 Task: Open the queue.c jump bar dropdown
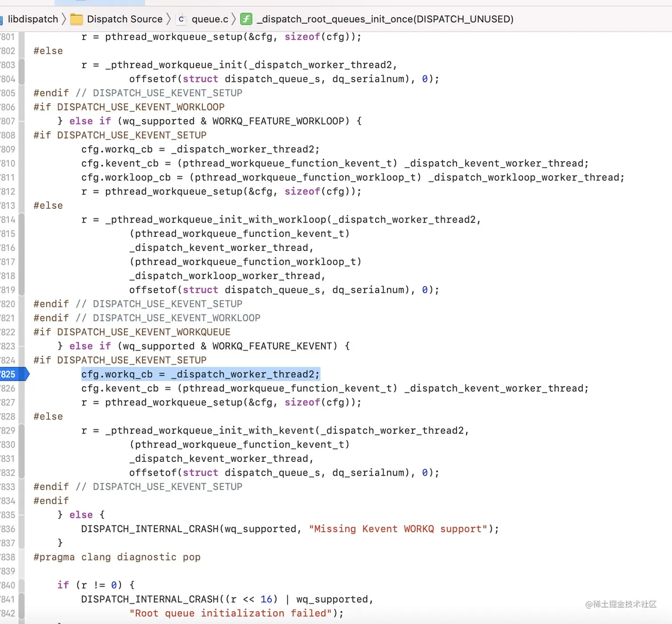tap(209, 19)
